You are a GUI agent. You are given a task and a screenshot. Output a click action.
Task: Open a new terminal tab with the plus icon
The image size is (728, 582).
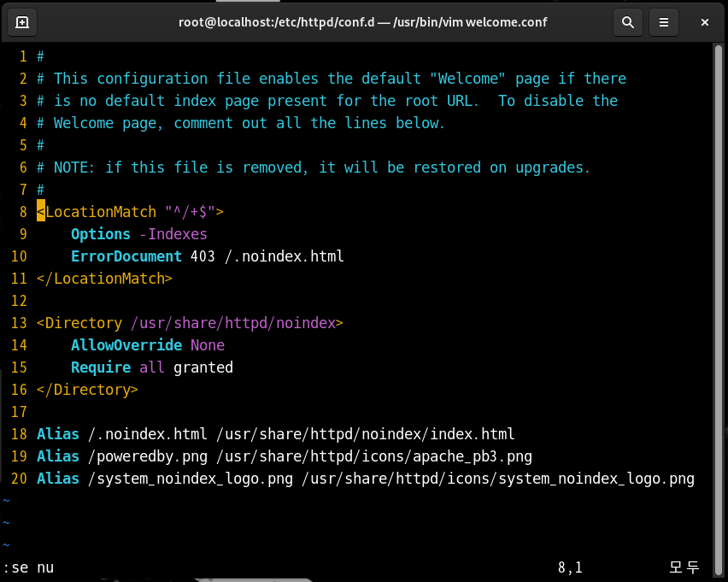(x=22, y=22)
